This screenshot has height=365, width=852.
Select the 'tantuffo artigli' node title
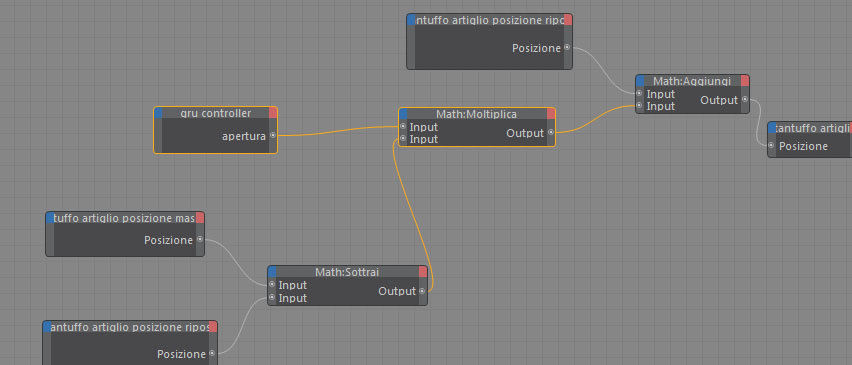812,128
